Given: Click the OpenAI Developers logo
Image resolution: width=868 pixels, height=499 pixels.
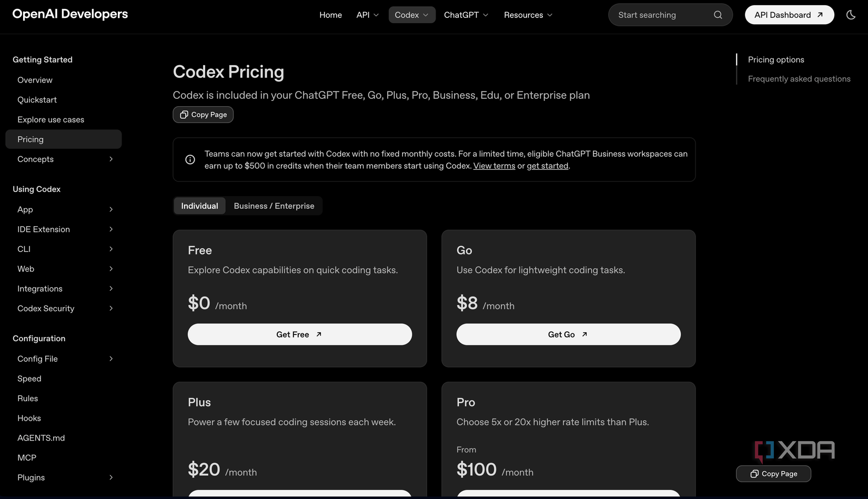Looking at the screenshot, I should (70, 14).
